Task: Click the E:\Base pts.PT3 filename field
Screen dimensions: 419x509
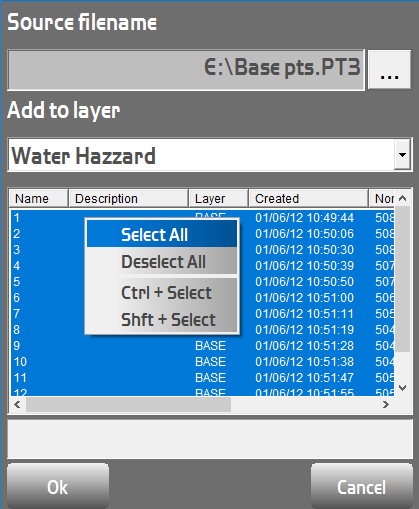Action: click(x=186, y=70)
